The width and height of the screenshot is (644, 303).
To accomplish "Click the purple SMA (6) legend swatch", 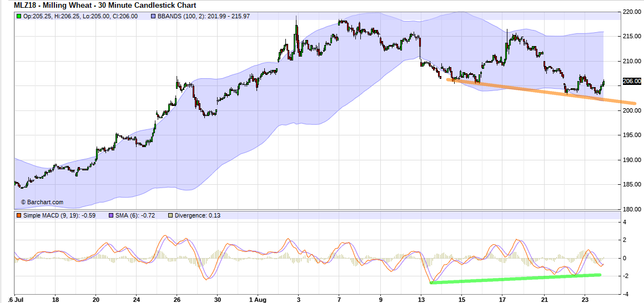I will point(111,215).
